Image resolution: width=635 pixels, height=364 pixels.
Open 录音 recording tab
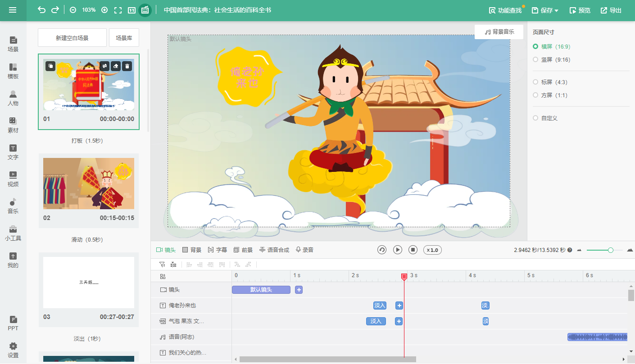pos(304,250)
